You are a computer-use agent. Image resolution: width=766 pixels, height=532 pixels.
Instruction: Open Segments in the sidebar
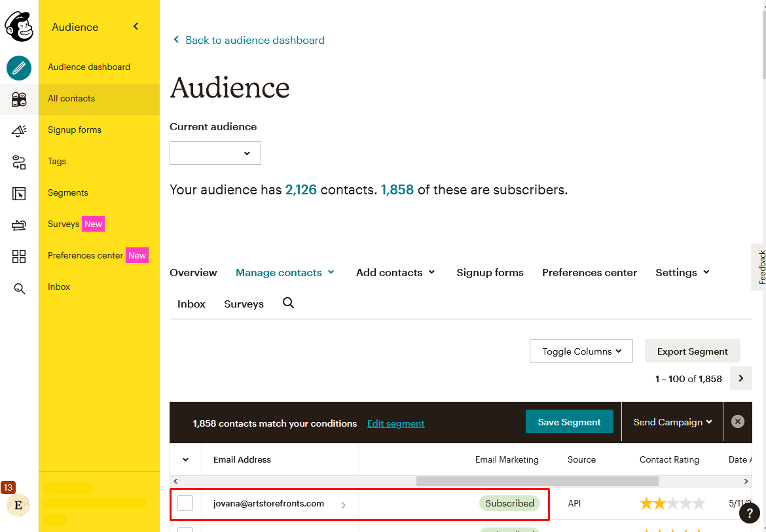click(x=99, y=192)
